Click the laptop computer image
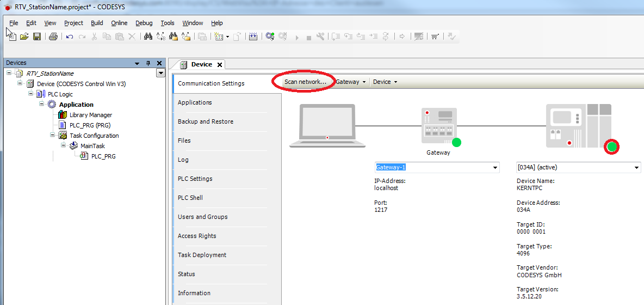Viewport: 644px width, 305px height. click(x=327, y=126)
